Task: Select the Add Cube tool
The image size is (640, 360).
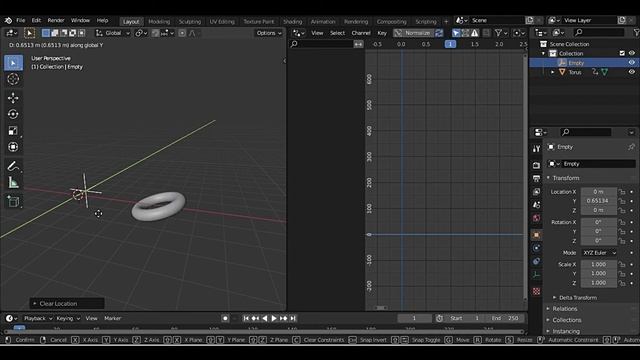Action: pos(13,202)
